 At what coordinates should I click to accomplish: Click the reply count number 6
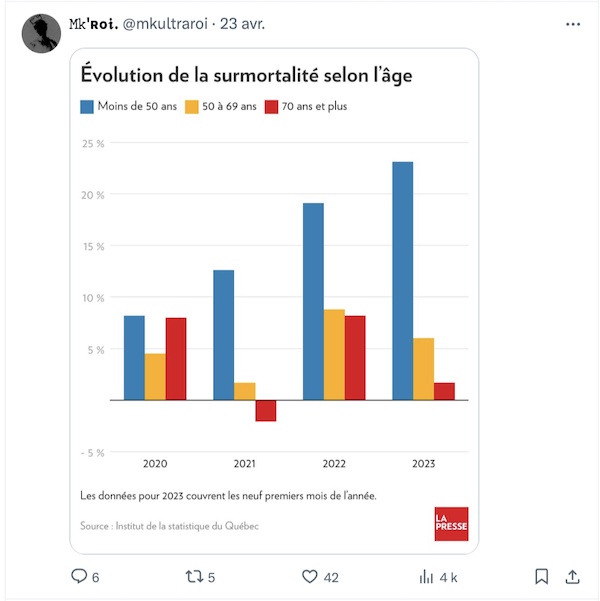[95, 577]
